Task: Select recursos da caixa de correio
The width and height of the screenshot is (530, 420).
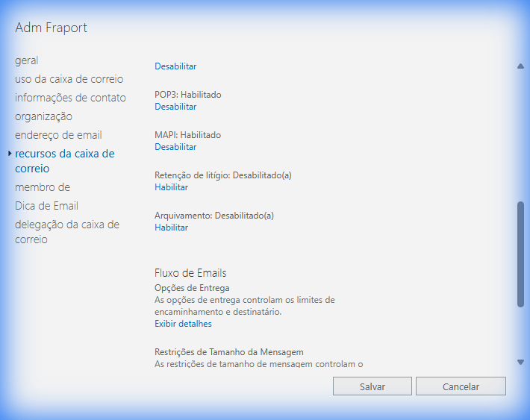Action: pos(64,161)
